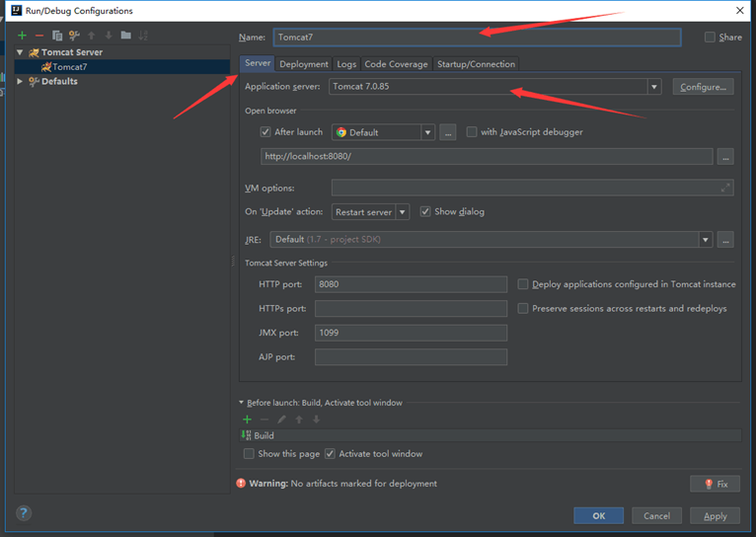Click the localhost URL input field
The image size is (756, 537).
tap(487, 157)
